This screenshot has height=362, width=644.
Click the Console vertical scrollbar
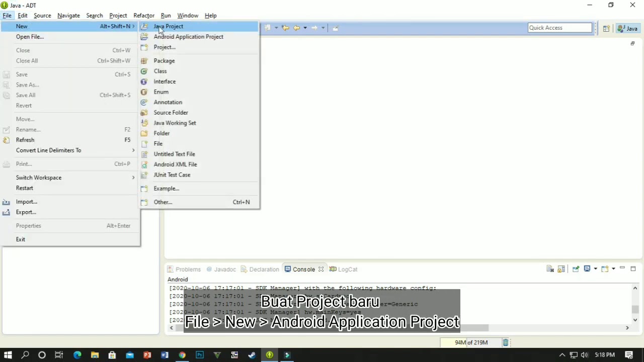click(x=635, y=304)
